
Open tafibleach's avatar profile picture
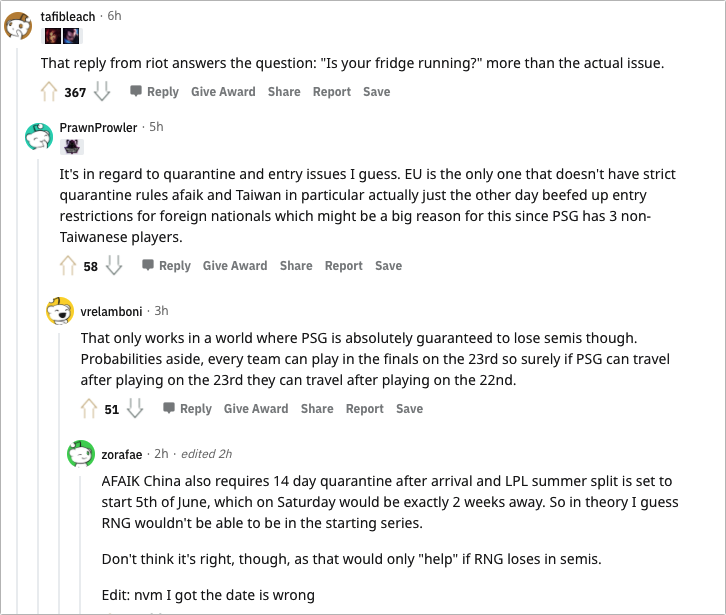pos(18,25)
